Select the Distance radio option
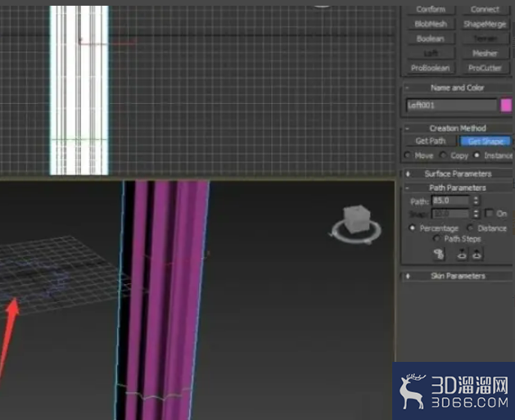515x420 pixels. [470, 228]
